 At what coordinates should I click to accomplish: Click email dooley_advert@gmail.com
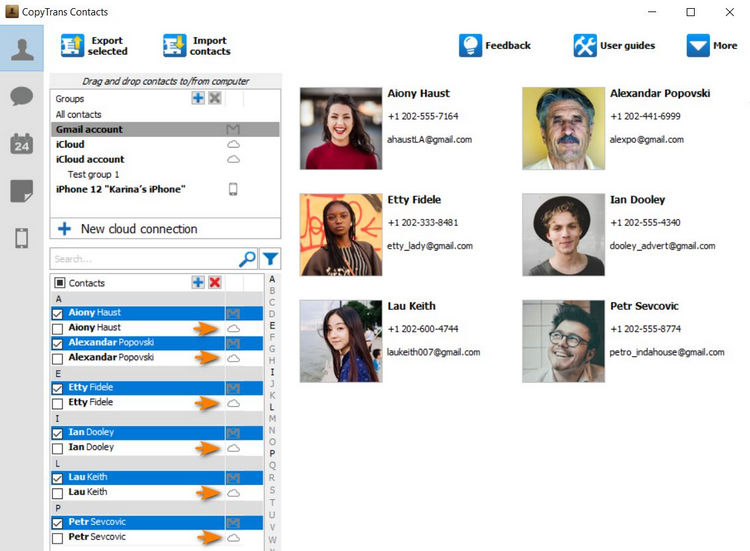pos(662,246)
